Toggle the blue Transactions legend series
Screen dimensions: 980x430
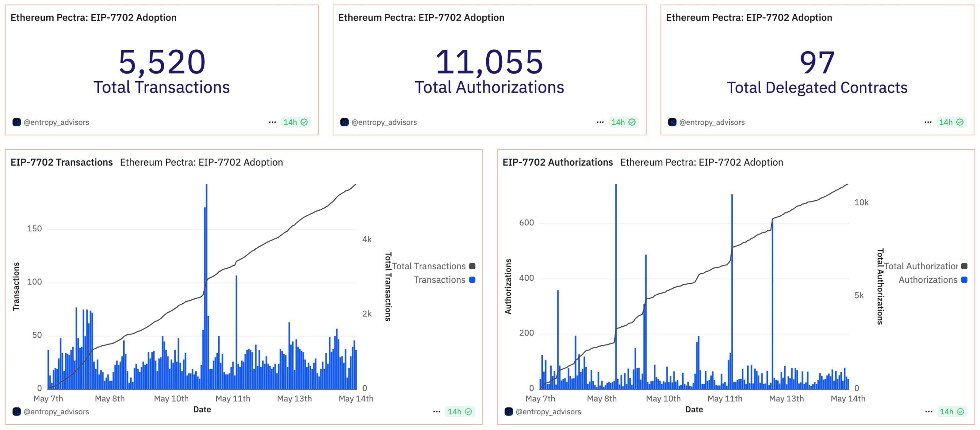[439, 280]
